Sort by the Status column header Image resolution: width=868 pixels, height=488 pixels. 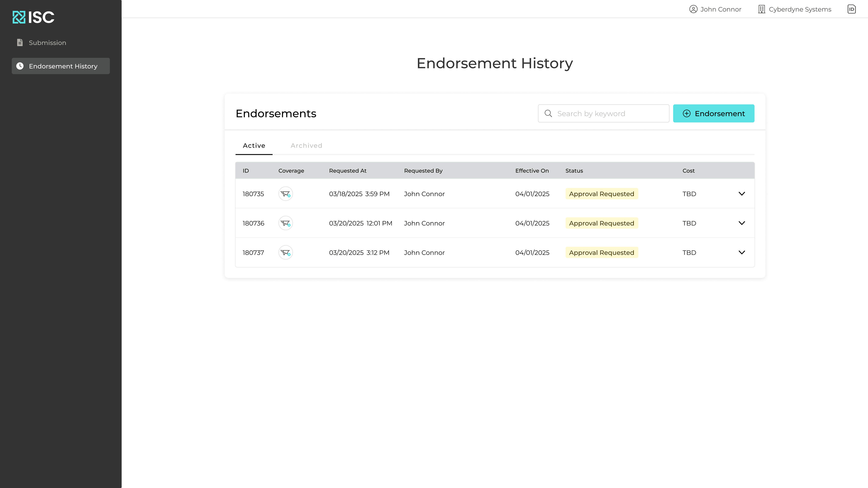tap(574, 171)
